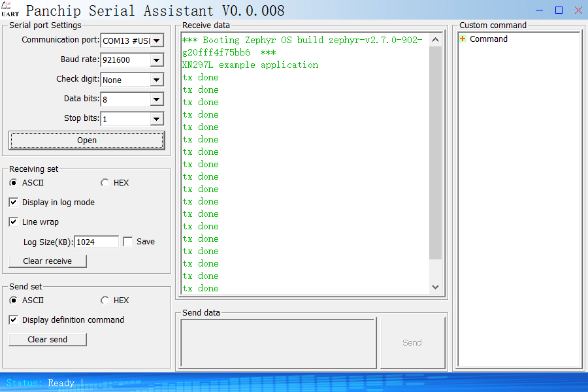The width and height of the screenshot is (588, 392).
Task: Open the Baud rate dropdown
Action: click(x=157, y=60)
